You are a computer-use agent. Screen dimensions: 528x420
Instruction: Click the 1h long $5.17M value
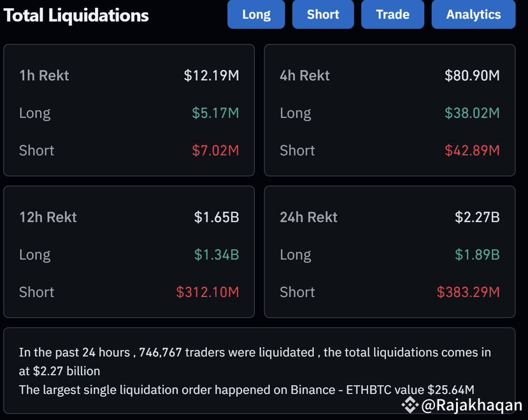click(x=215, y=113)
